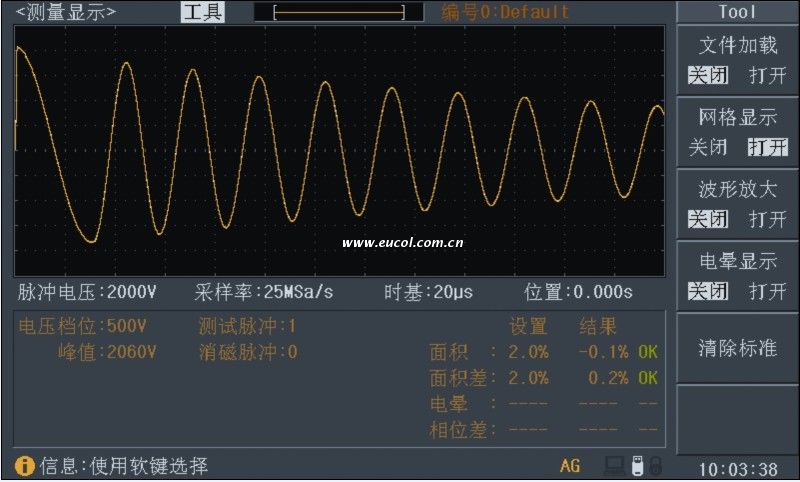The image size is (800, 482).
Task: Click the waveform position indicator bar
Action: coord(339,12)
